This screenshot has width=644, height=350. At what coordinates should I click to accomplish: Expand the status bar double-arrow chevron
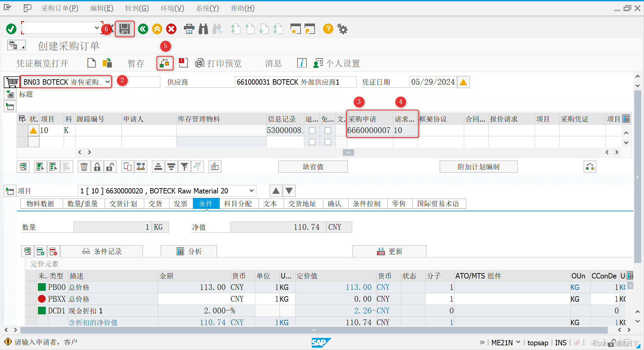482,342
